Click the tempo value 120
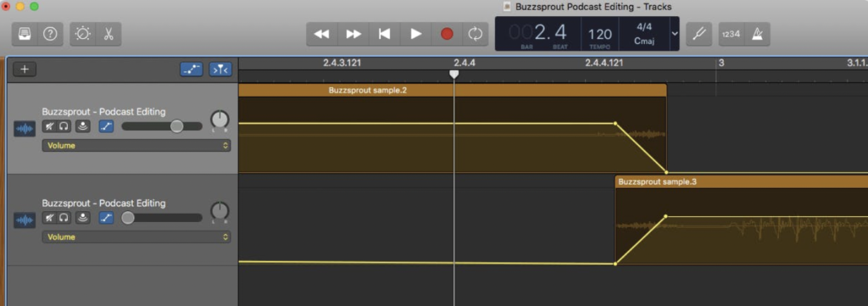The width and height of the screenshot is (868, 306). 600,35
